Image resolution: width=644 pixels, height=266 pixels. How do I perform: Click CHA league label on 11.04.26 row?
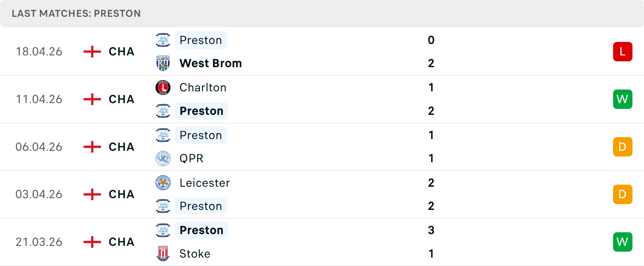pyautogui.click(x=121, y=99)
